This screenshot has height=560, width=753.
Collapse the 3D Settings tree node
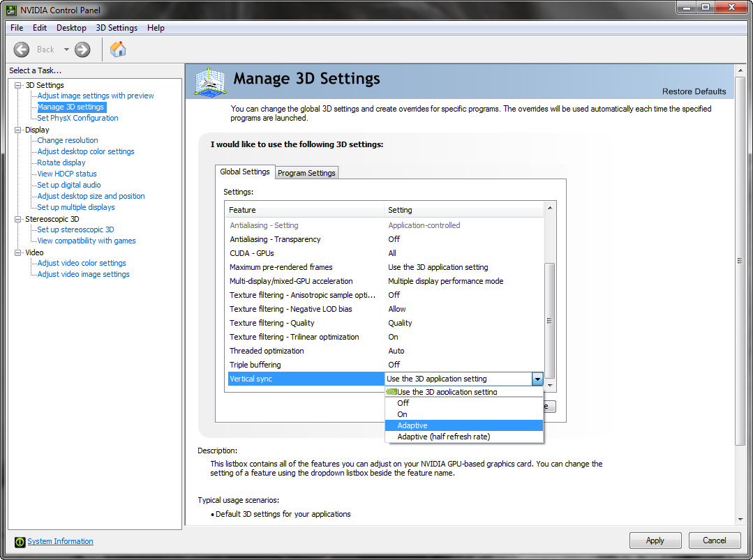[17, 85]
